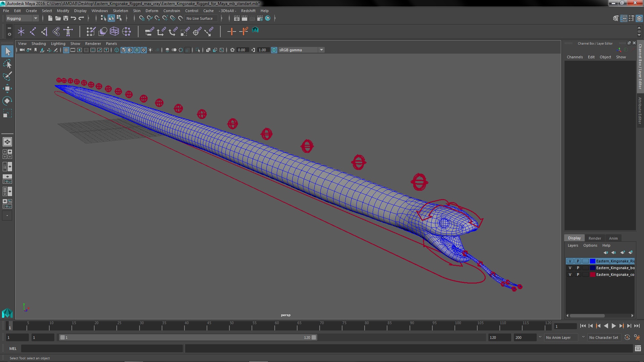This screenshot has width=644, height=362.
Task: Click the HumanIK character figure shelf icon
Action: point(68,32)
